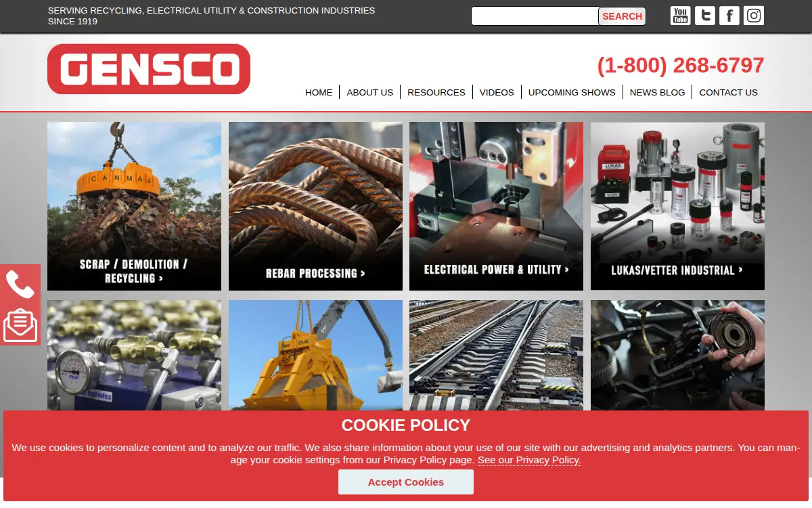Open the Lukas/Vetter Industrial tile

coord(677,206)
